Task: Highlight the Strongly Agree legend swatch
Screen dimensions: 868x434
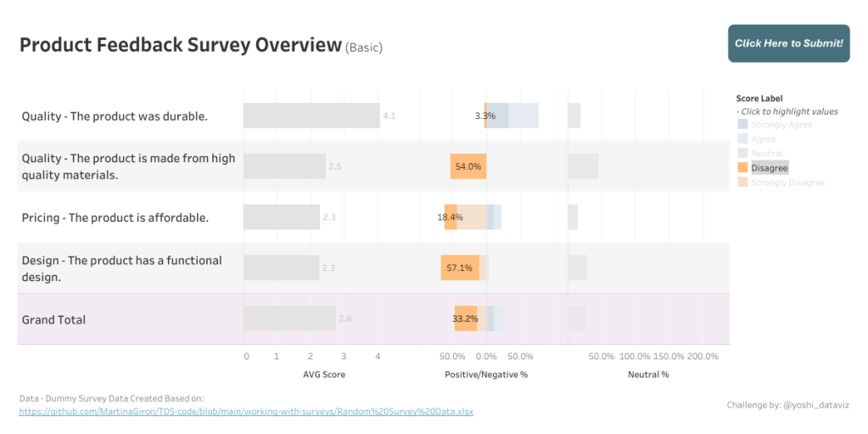Action: point(742,125)
